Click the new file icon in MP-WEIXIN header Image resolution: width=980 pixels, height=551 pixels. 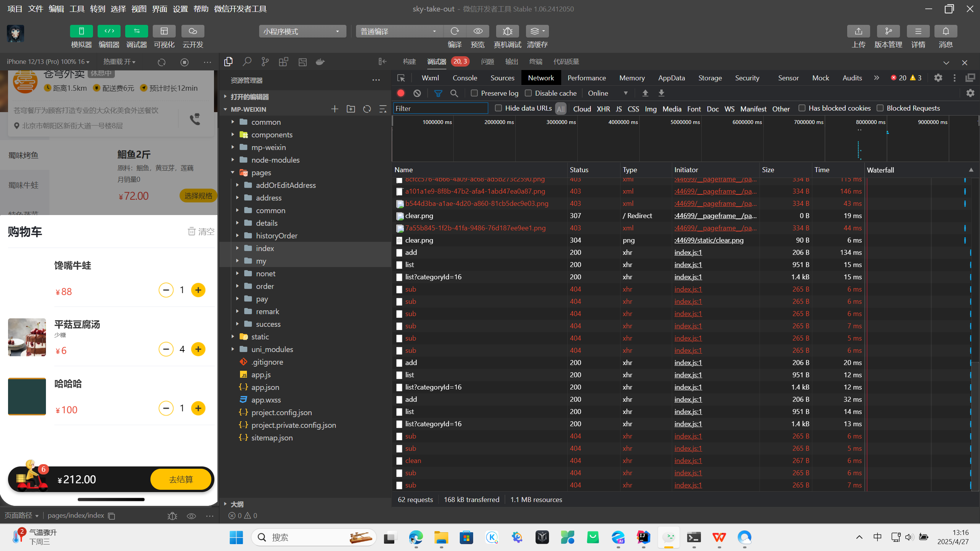tap(335, 109)
